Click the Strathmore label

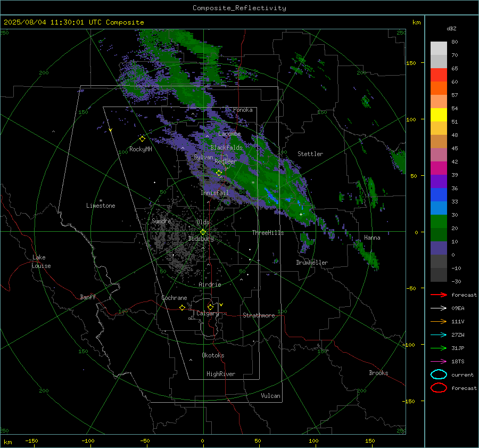pyautogui.click(x=259, y=315)
